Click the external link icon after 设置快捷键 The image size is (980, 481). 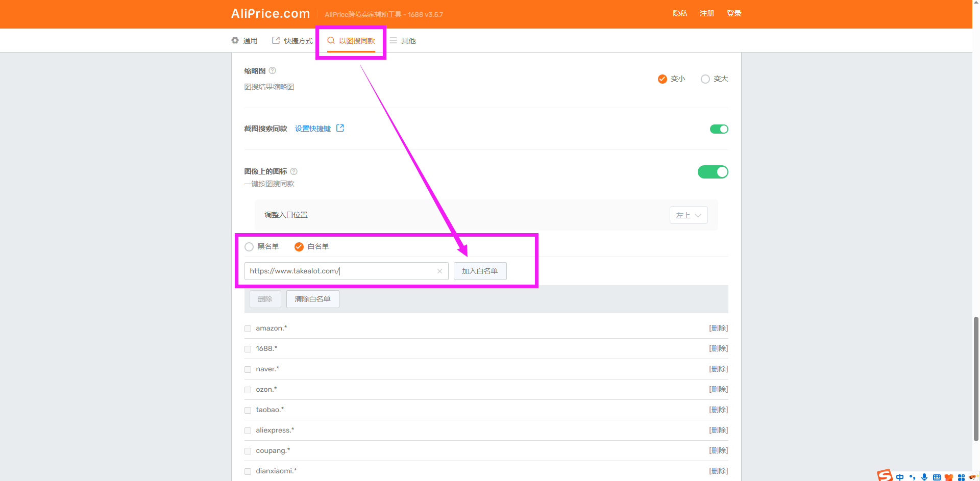pos(340,129)
